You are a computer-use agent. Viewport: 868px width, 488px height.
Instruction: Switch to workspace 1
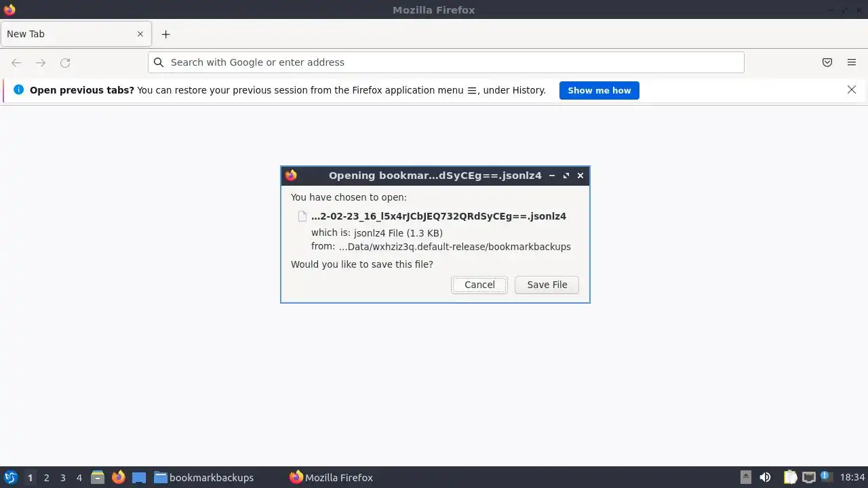click(x=30, y=478)
